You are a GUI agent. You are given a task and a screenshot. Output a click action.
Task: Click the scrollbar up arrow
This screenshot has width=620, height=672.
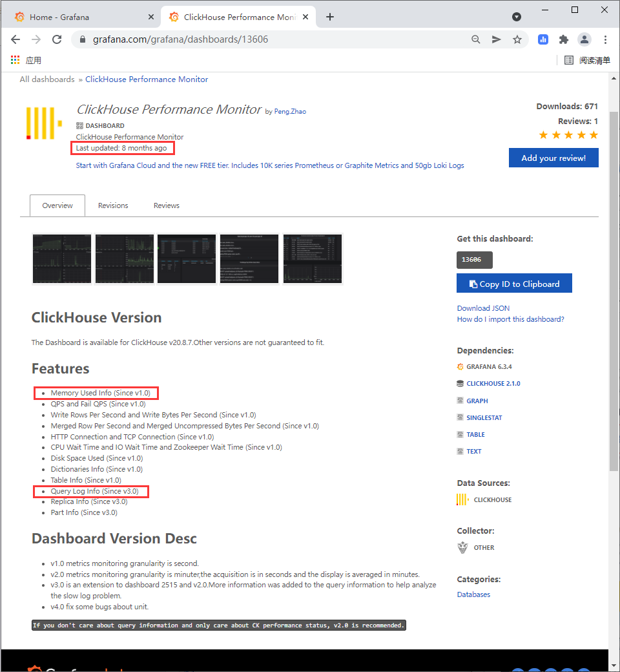(x=614, y=78)
